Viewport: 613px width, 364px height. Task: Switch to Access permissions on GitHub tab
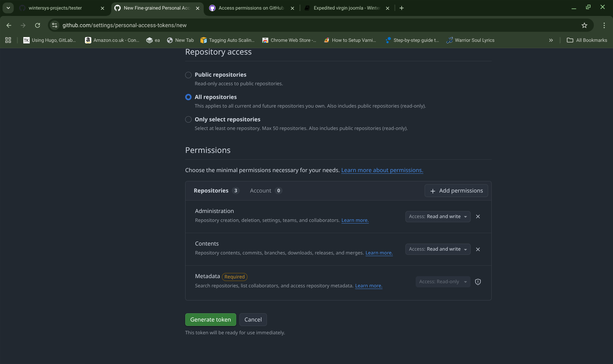pos(251,8)
